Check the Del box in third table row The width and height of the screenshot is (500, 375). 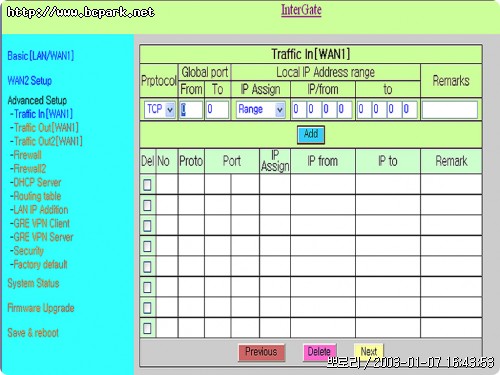[x=147, y=226]
